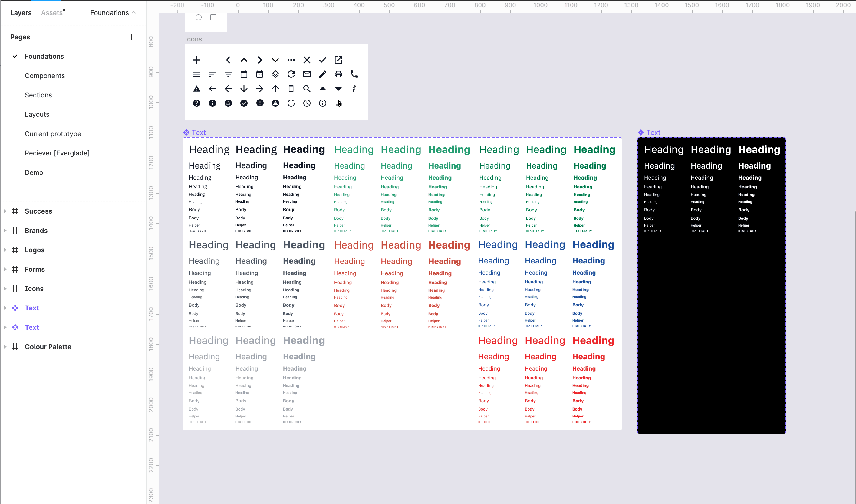Collapse the Foundations pages dropdown

pyautogui.click(x=113, y=13)
